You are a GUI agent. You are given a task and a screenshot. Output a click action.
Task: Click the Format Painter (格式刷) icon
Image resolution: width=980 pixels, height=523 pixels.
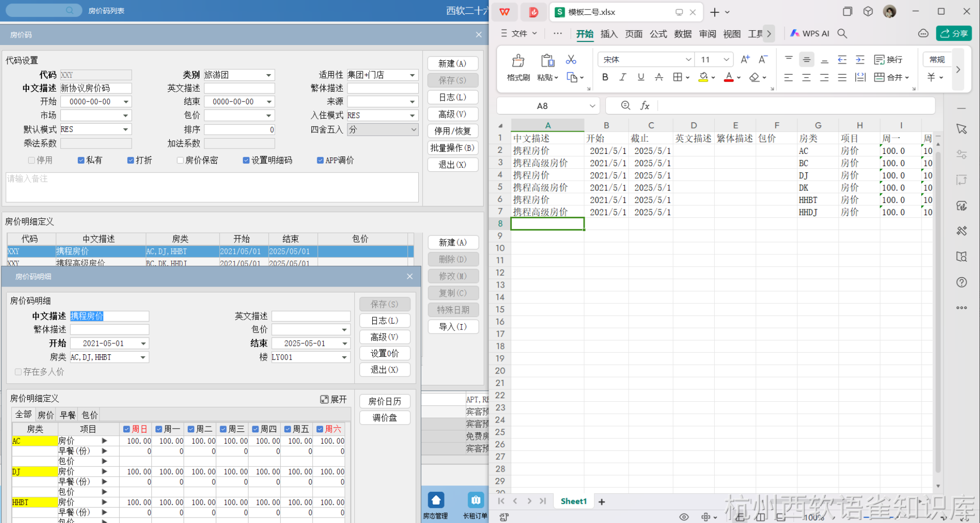tap(518, 61)
